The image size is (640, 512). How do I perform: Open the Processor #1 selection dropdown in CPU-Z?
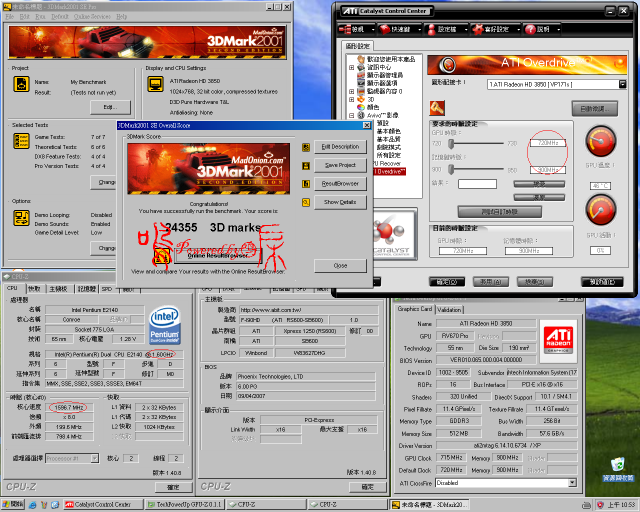click(x=95, y=459)
